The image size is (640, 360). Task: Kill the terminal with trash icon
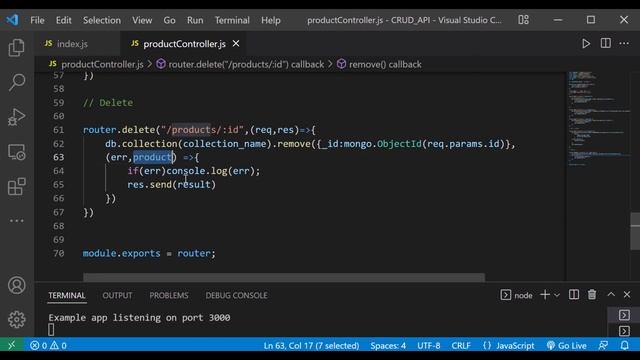tap(592, 294)
